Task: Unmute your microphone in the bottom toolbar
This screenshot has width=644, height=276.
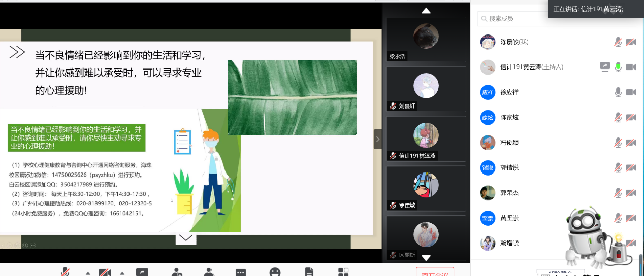Action: pyautogui.click(x=66, y=272)
